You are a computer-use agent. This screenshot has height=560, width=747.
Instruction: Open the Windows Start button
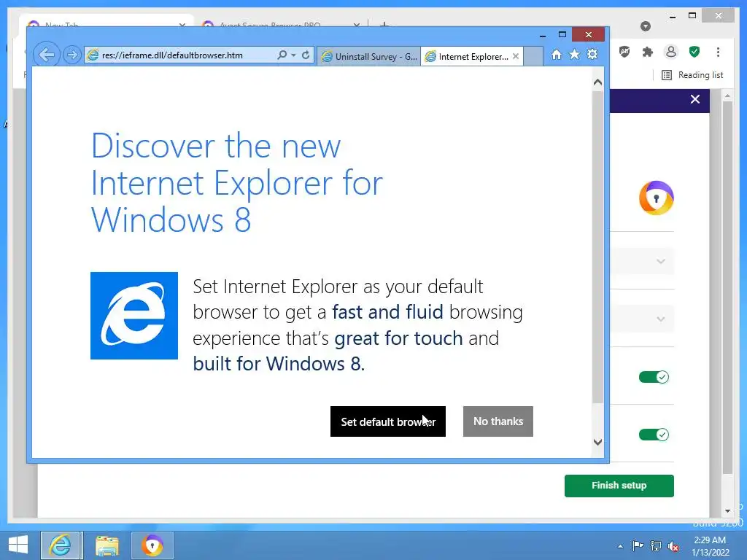(18, 545)
